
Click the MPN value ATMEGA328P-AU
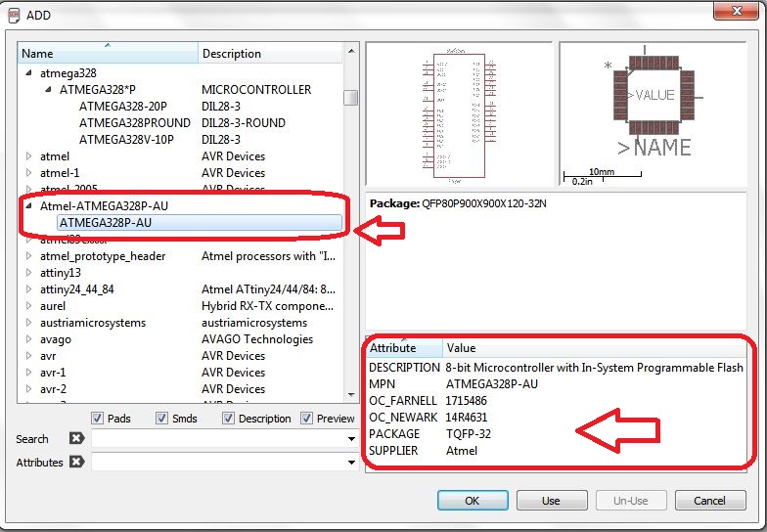pos(491,383)
